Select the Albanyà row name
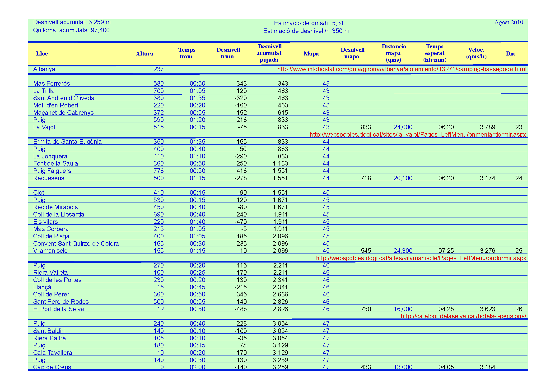Image resolution: width=555 pixels, height=392 pixels. (x=44, y=69)
